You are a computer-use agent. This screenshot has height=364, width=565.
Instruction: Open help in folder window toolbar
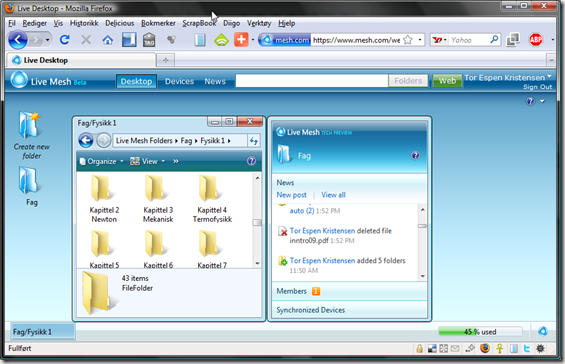[x=252, y=161]
